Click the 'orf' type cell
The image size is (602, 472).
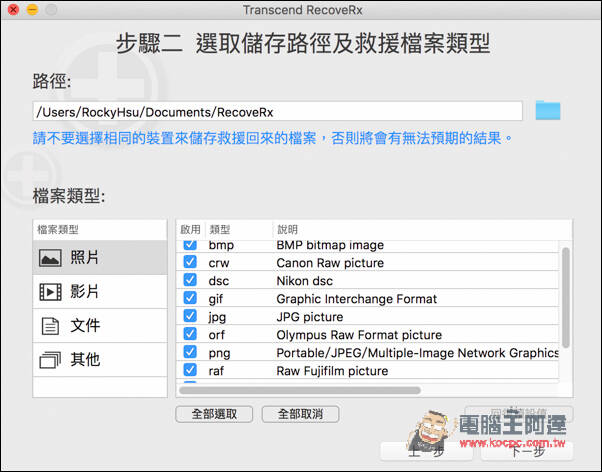tap(217, 335)
